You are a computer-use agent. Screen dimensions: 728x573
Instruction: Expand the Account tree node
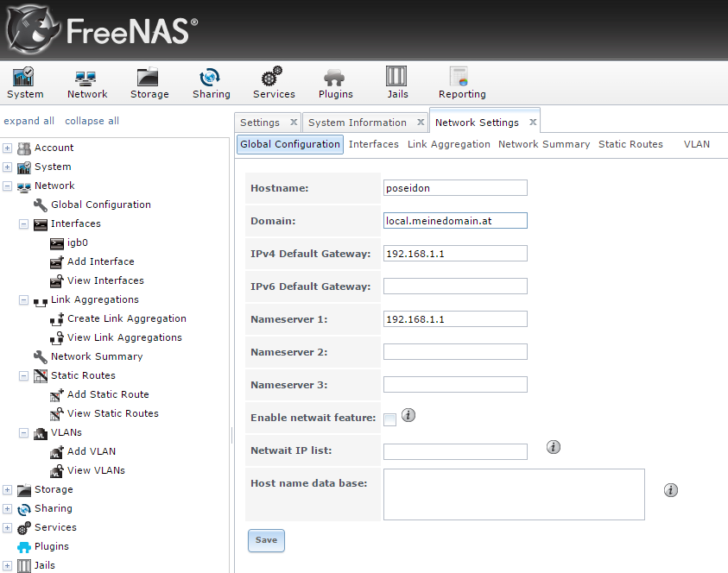pyautogui.click(x=7, y=148)
